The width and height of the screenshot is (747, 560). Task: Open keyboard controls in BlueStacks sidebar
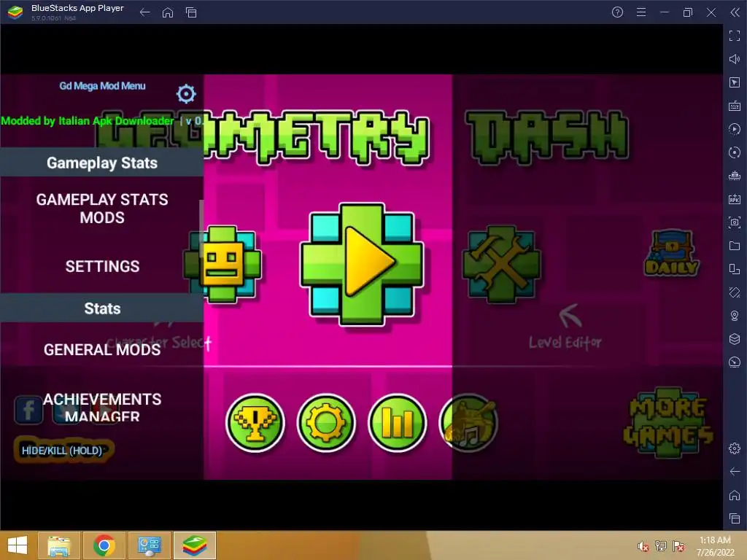click(735, 106)
